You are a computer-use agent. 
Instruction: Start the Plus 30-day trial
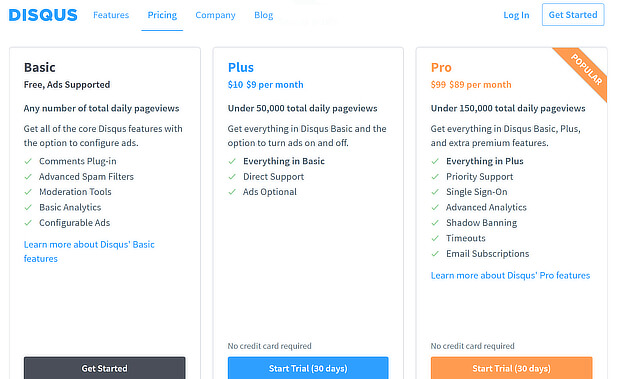coord(308,368)
